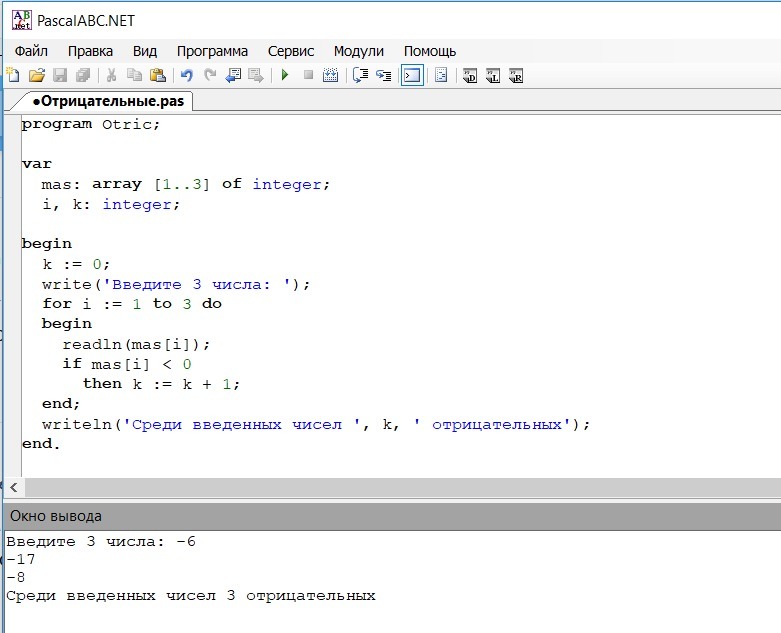Navigate forward in code
781x633 pixels.
click(x=256, y=76)
